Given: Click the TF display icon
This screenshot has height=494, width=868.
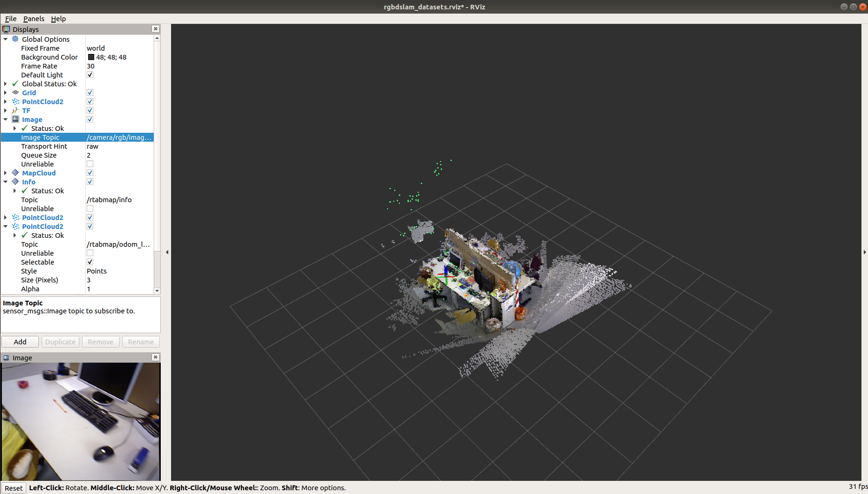Looking at the screenshot, I should tap(15, 110).
